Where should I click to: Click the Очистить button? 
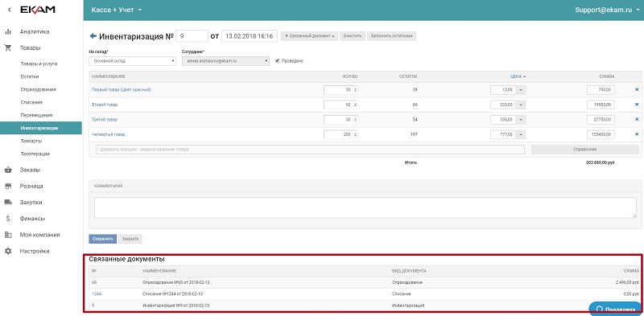coord(353,36)
